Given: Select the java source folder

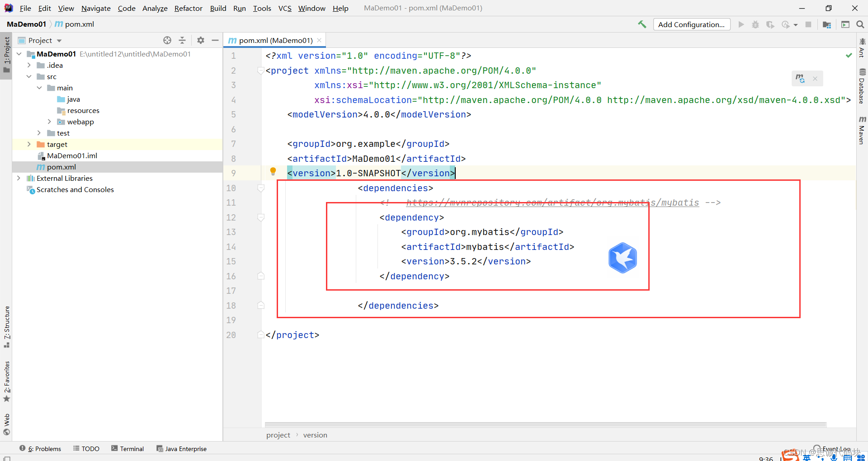Looking at the screenshot, I should tap(69, 99).
